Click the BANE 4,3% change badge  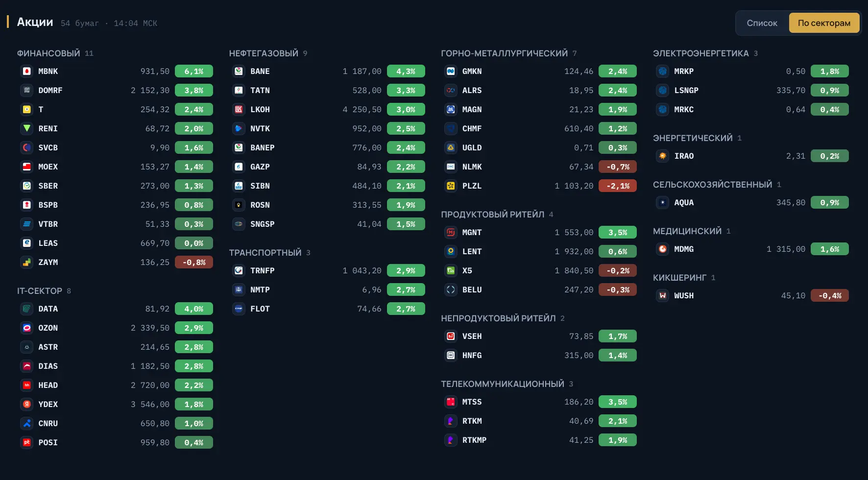tap(406, 72)
